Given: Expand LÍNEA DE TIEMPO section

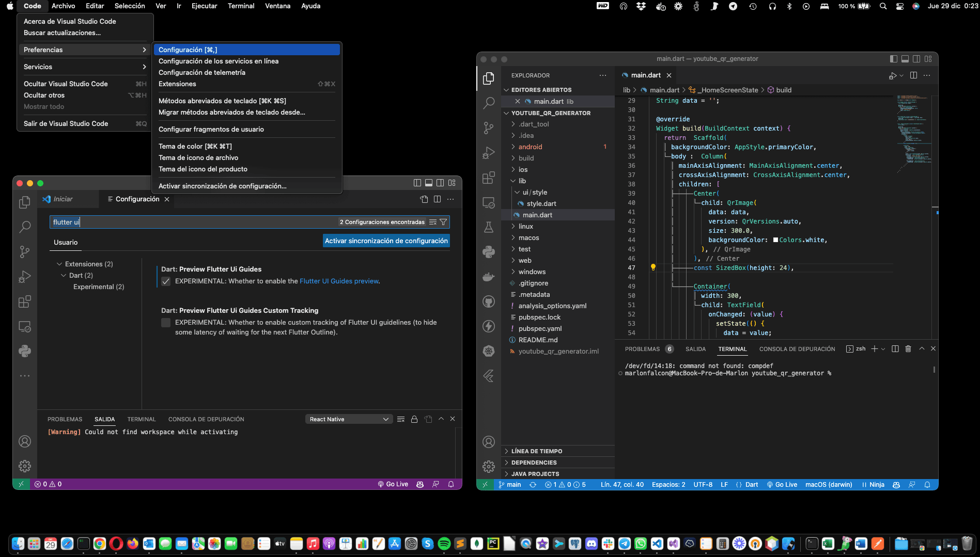Looking at the screenshot, I should tap(537, 451).
